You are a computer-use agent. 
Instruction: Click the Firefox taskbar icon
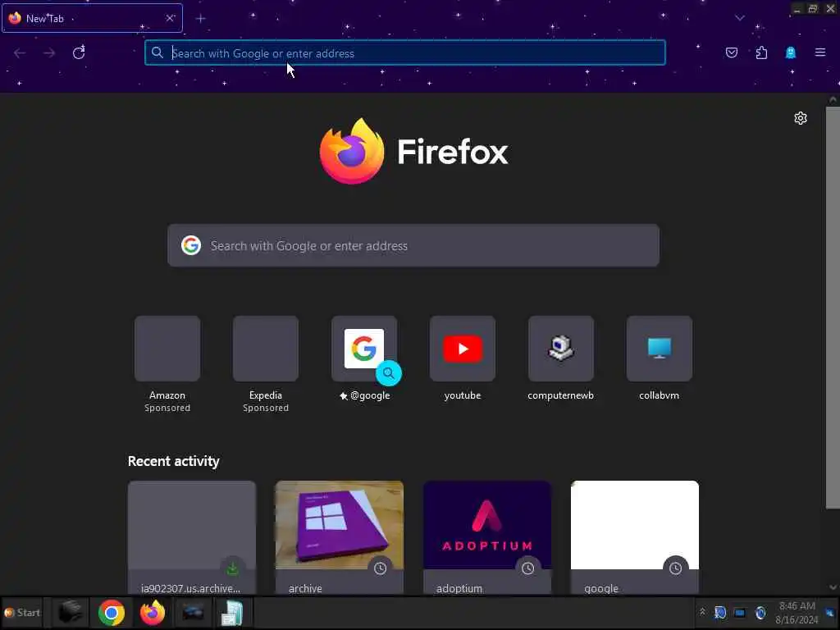153,613
